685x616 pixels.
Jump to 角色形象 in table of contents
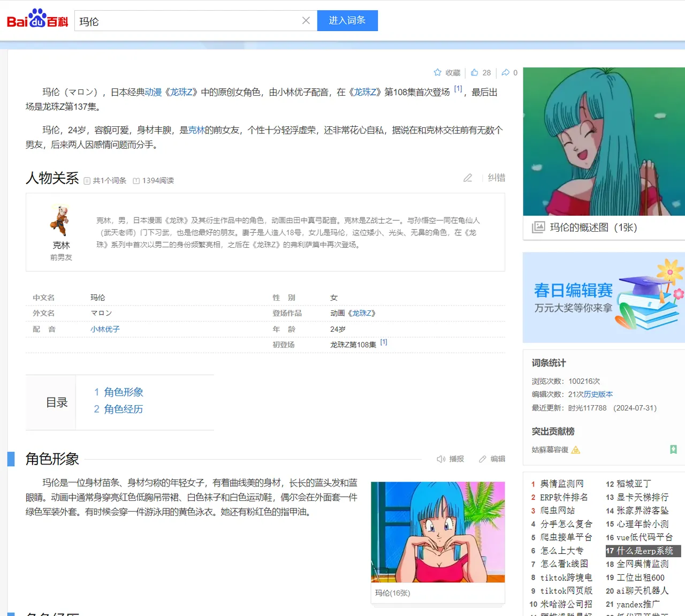click(123, 392)
